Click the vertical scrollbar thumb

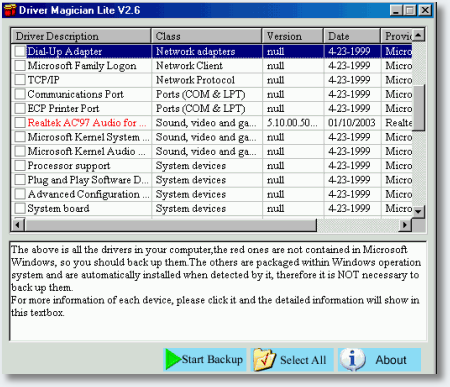[419, 107]
